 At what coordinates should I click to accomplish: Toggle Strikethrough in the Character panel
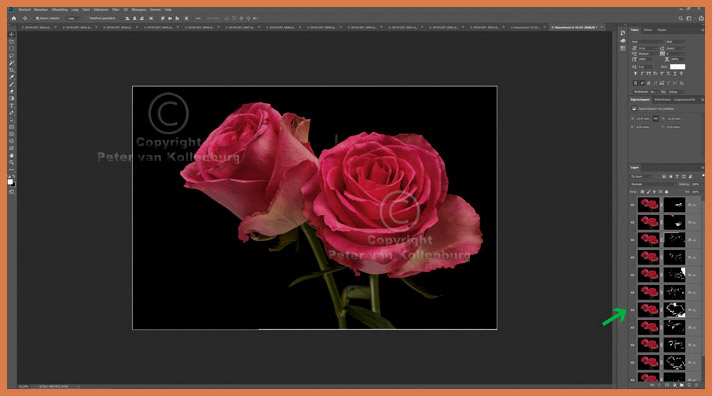tap(681, 73)
